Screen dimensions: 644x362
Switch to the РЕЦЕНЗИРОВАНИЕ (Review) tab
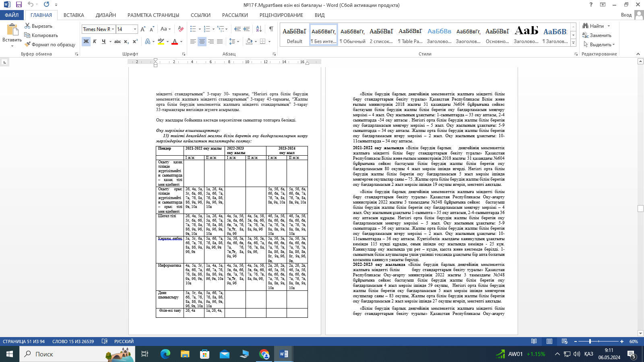(281, 15)
